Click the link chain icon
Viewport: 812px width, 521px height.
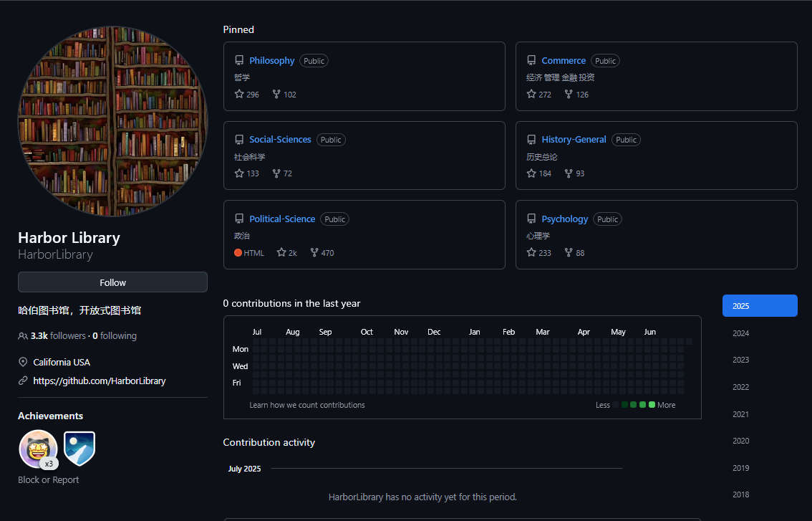pos(23,381)
